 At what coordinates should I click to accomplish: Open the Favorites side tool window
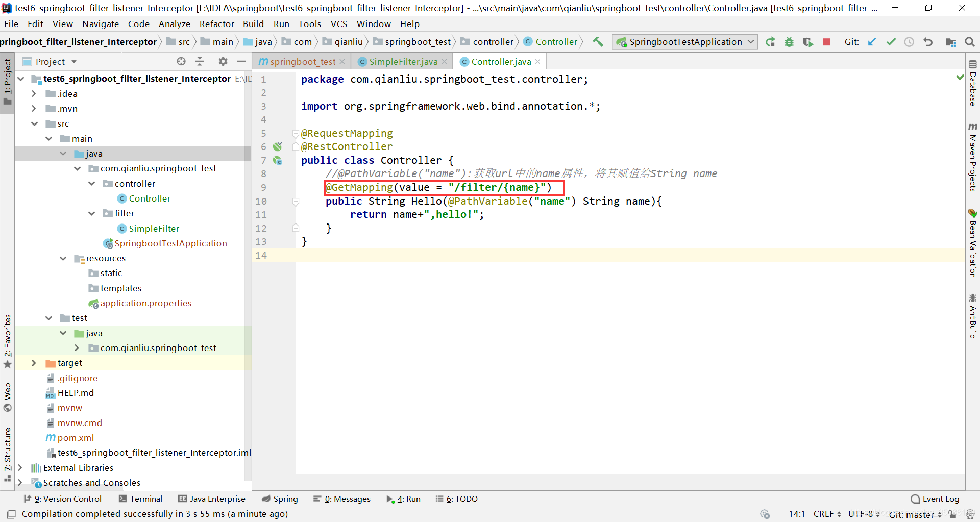click(7, 341)
